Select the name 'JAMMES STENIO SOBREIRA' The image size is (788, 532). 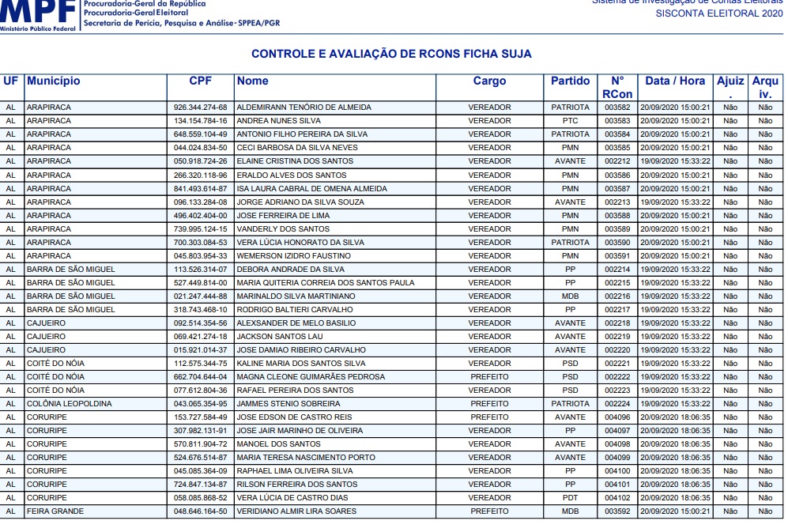[288, 404]
